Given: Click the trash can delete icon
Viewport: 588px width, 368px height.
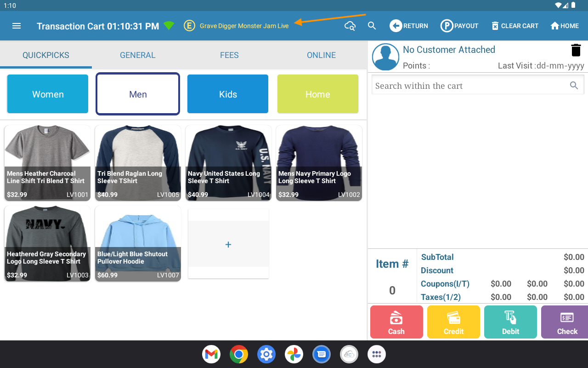Looking at the screenshot, I should pyautogui.click(x=576, y=50).
